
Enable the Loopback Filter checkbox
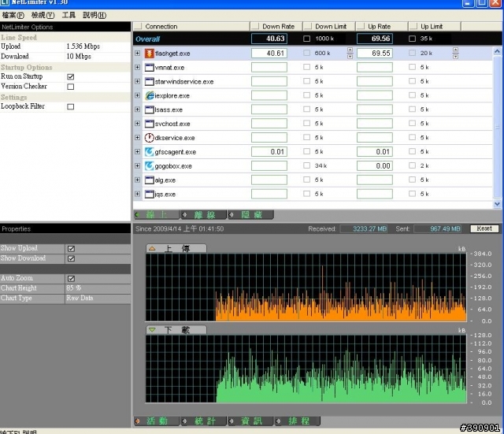point(71,107)
